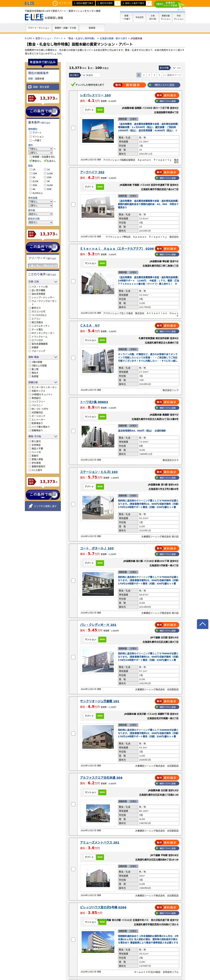Image resolution: width=210 pixels, height=980 pixels.
Task: Add パレ・クレディM・H 101 to 検討リスト
Action: 167,631
